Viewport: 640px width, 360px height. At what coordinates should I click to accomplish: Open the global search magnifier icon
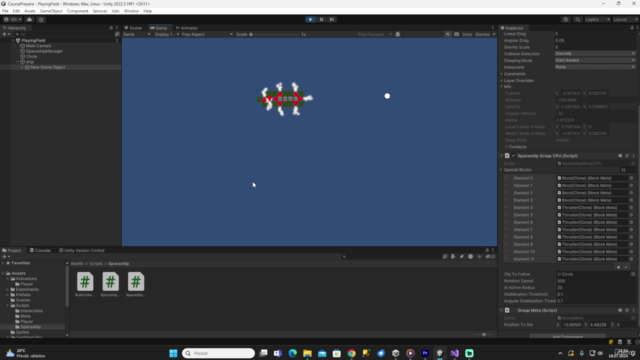pyautogui.click(x=577, y=19)
